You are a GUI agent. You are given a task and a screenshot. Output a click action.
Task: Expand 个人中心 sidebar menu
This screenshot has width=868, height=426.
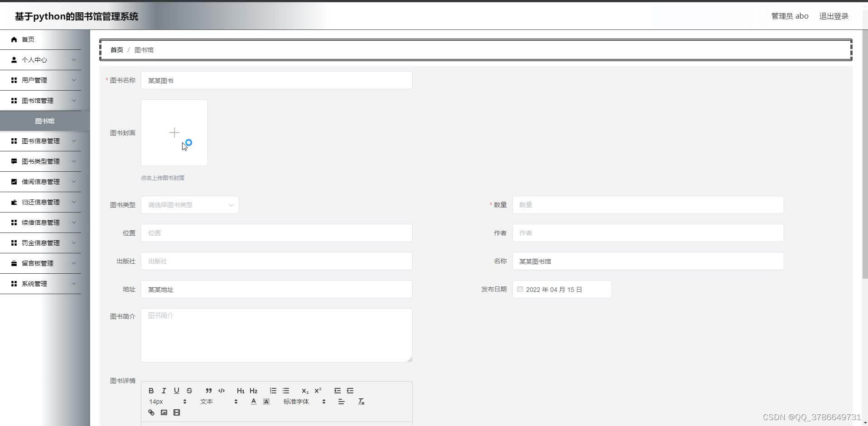(41, 60)
